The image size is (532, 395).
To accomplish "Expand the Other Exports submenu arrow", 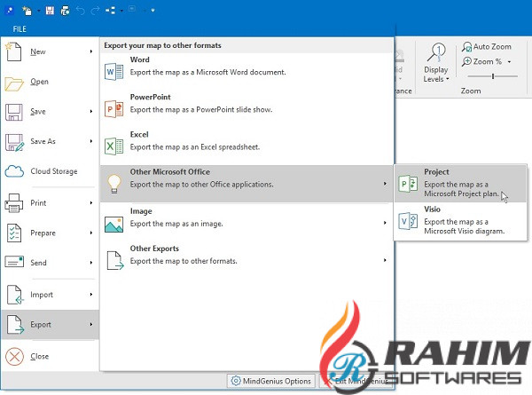I will pyautogui.click(x=385, y=260).
